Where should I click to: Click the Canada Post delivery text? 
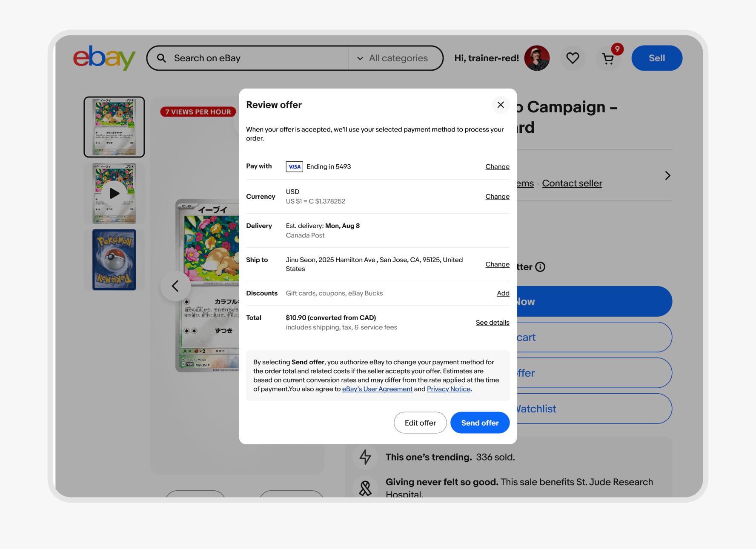click(x=305, y=235)
